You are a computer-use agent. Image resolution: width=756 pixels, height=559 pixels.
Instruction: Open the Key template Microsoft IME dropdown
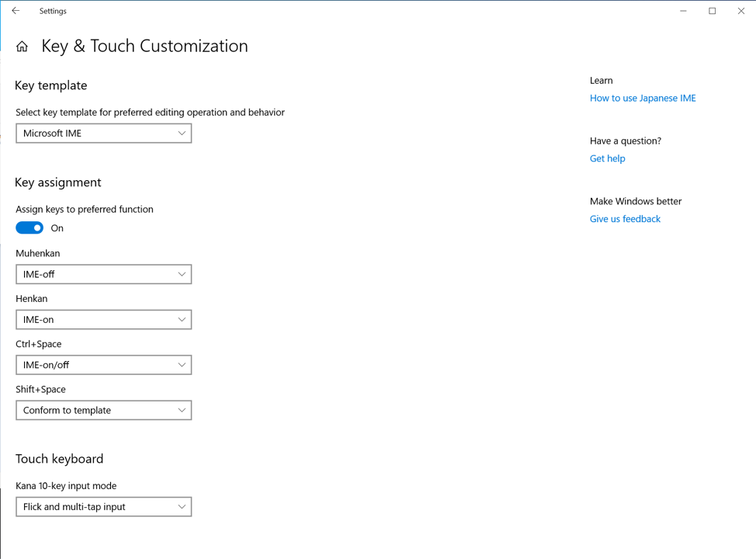pos(103,134)
